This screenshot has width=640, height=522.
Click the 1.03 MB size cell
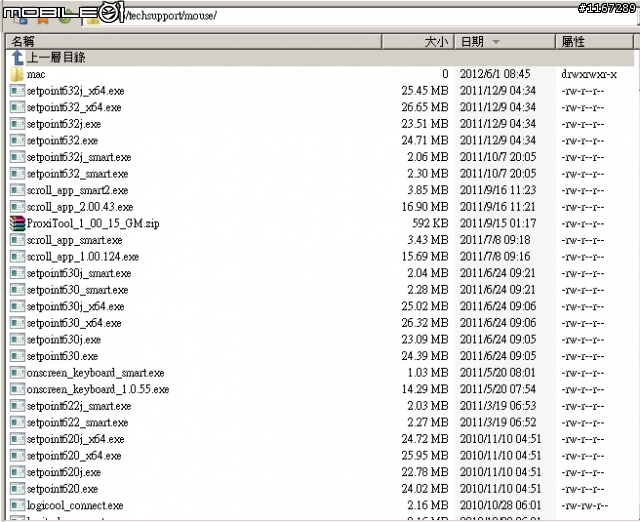click(428, 373)
